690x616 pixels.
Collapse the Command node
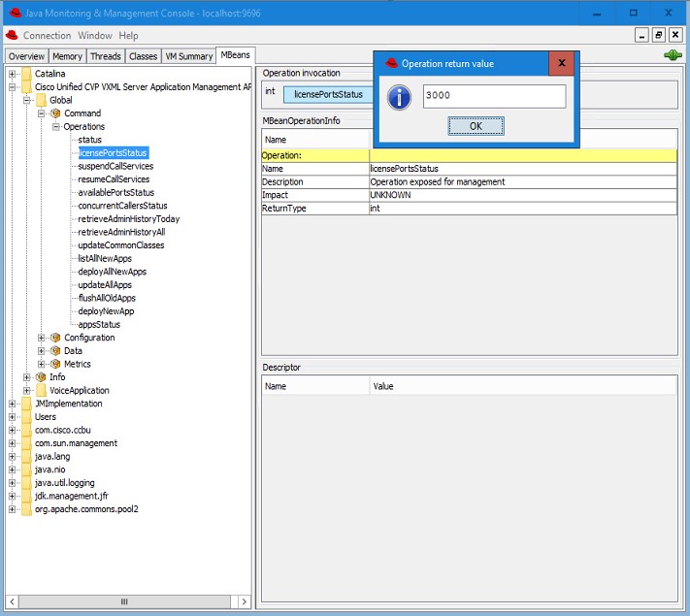[42, 113]
